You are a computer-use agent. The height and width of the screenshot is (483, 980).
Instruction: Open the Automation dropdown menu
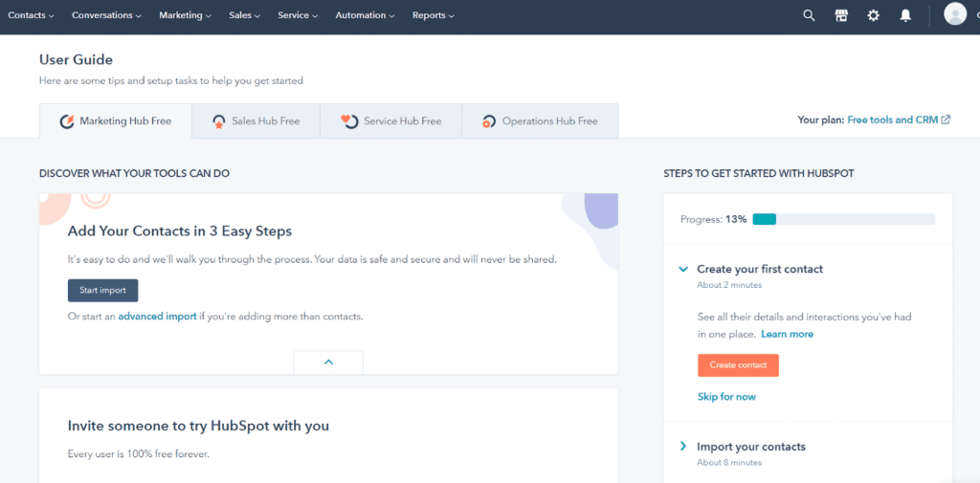point(365,15)
